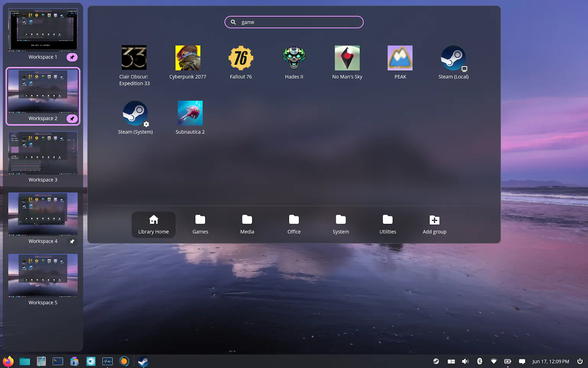The width and height of the screenshot is (588, 368).
Task: Select the Library Home group
Action: click(154, 225)
